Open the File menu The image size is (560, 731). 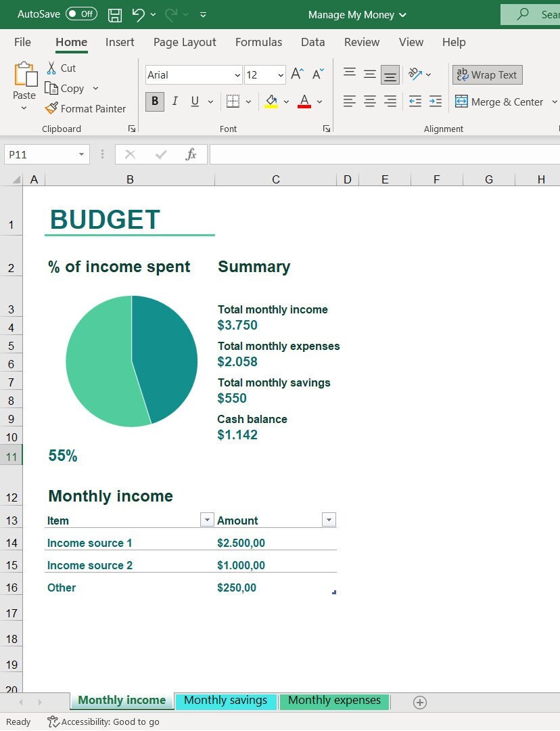pos(22,42)
